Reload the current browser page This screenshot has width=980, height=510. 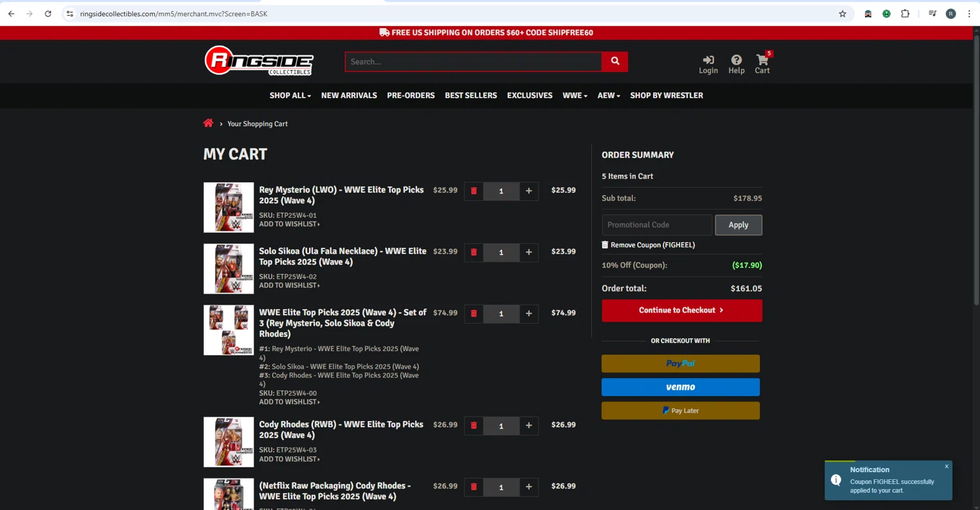coord(48,14)
